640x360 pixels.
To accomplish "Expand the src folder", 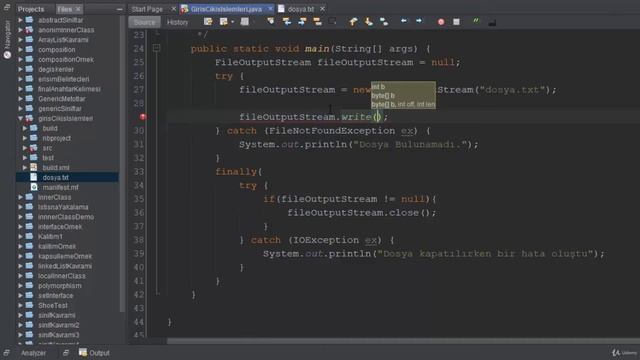I will tap(25, 148).
